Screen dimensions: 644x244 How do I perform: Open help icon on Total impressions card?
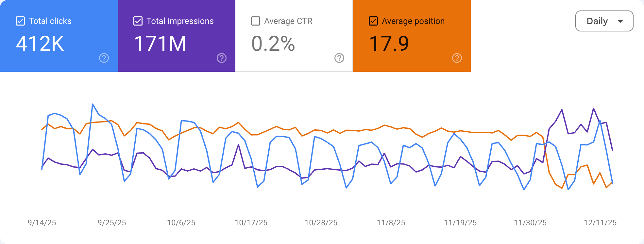(222, 58)
